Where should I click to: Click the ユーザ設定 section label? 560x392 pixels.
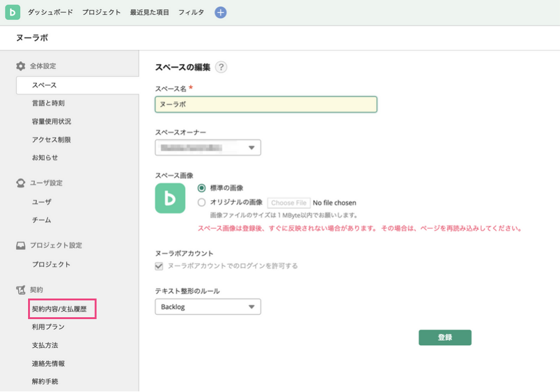46,183
